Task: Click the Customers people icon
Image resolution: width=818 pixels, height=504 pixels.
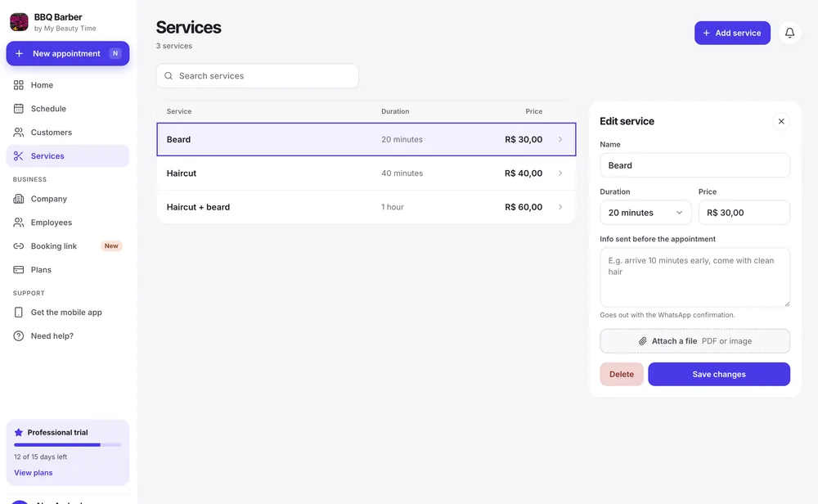Action: click(x=19, y=132)
